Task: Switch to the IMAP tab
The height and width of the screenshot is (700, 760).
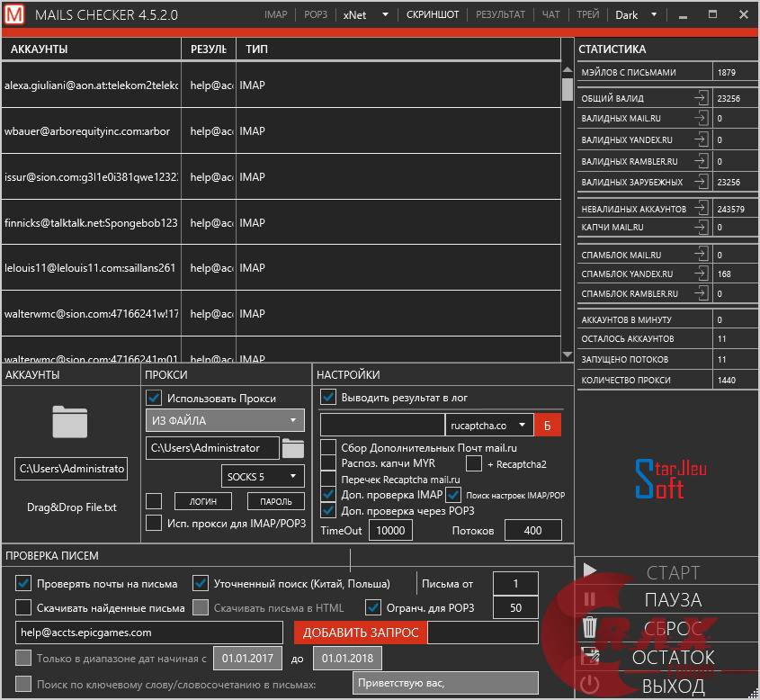Action: 276,15
